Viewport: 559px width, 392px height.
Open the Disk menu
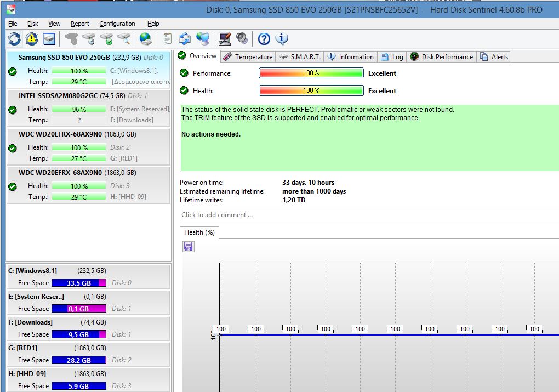tap(33, 24)
